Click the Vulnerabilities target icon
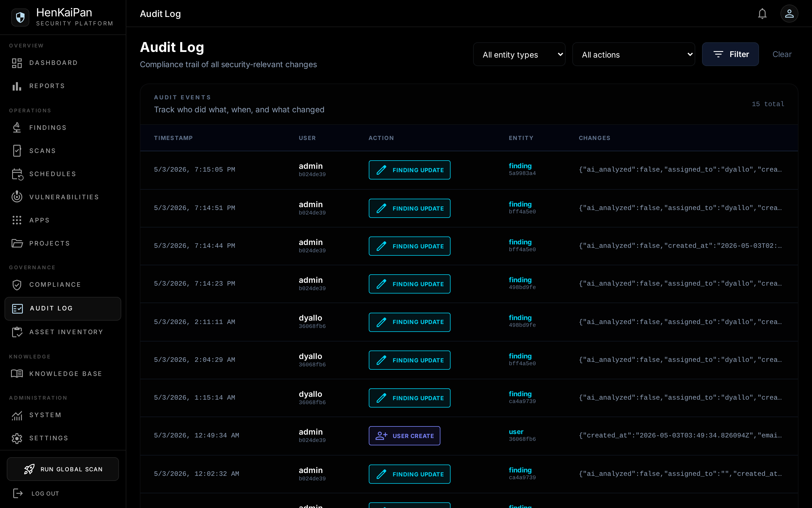 17,197
